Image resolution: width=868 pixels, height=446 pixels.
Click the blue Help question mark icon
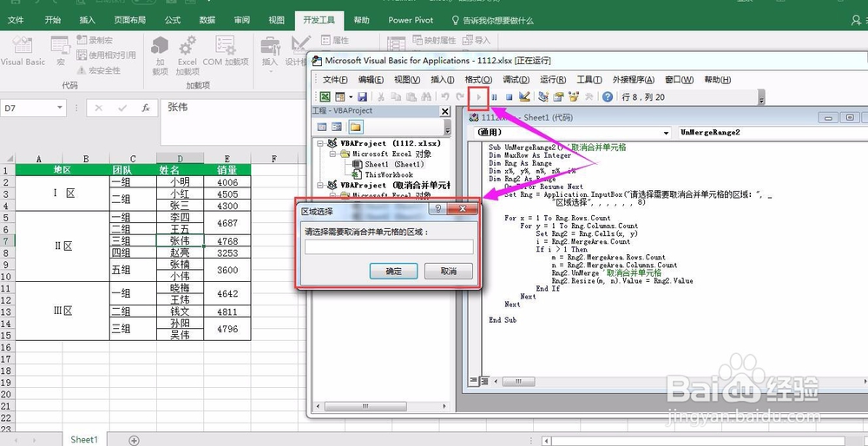pos(608,97)
